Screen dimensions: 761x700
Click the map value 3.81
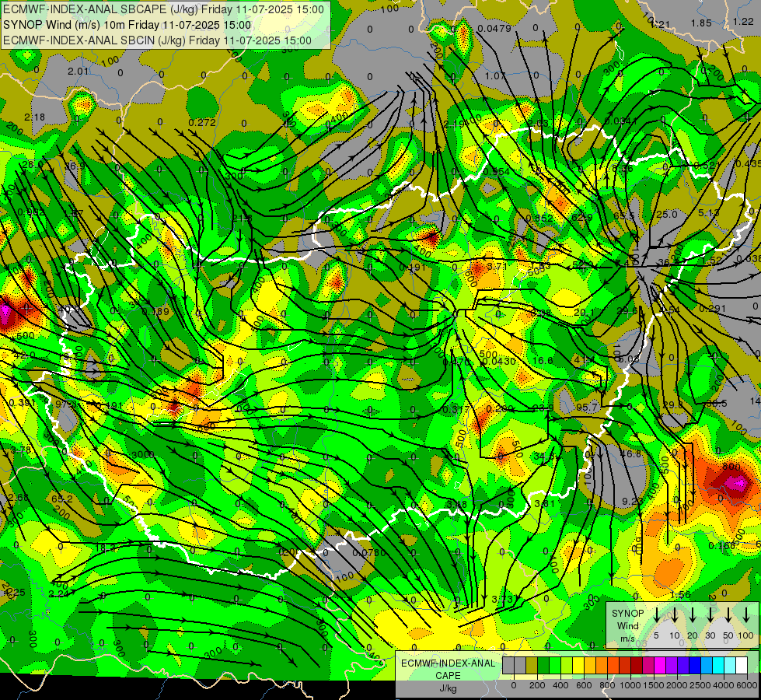544,503
